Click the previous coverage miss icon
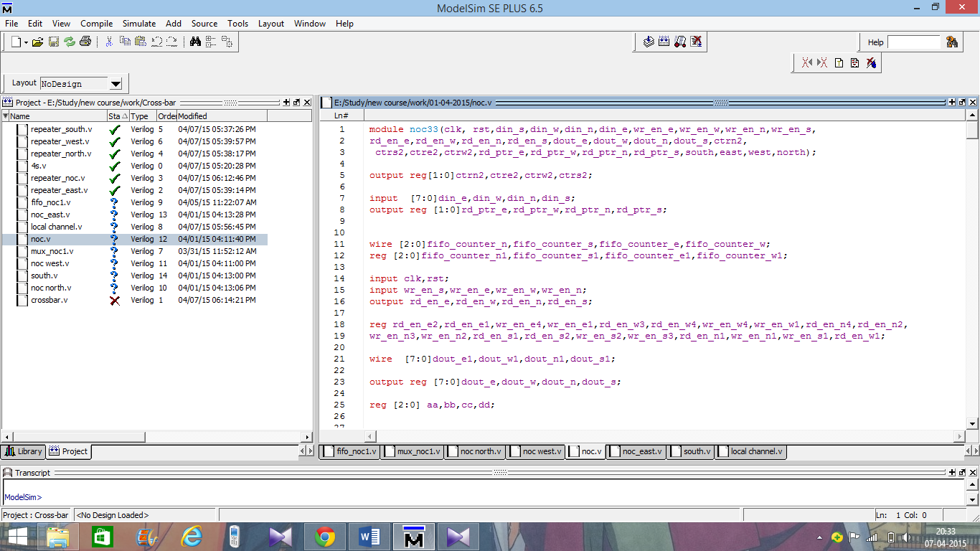Screen dimensions: 980x551 [x=807, y=63]
